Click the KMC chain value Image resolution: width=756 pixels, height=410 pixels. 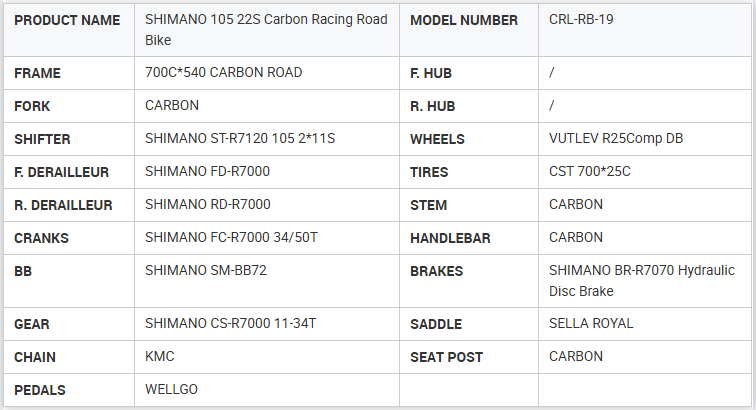160,357
